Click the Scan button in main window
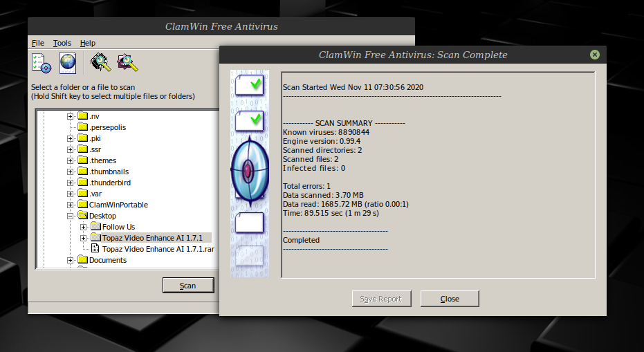Image resolution: width=644 pixels, height=352 pixels. pos(188,286)
